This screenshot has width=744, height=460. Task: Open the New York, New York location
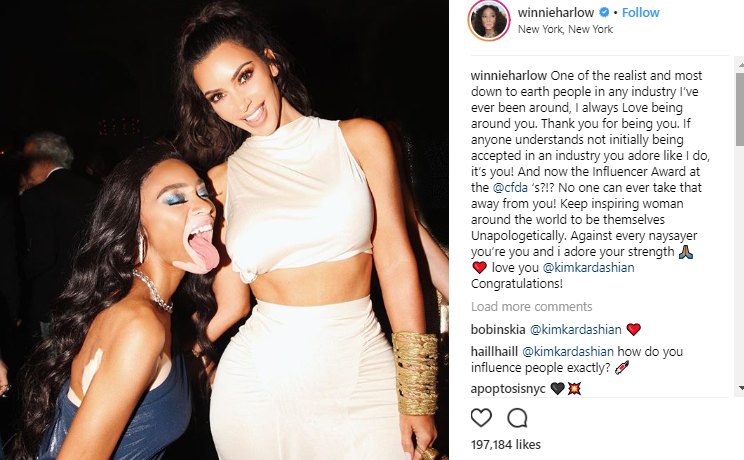tap(565, 29)
